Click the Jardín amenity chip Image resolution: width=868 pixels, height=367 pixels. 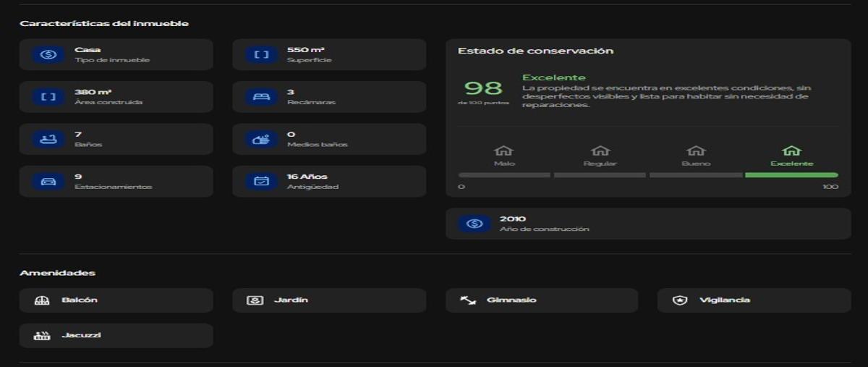329,300
